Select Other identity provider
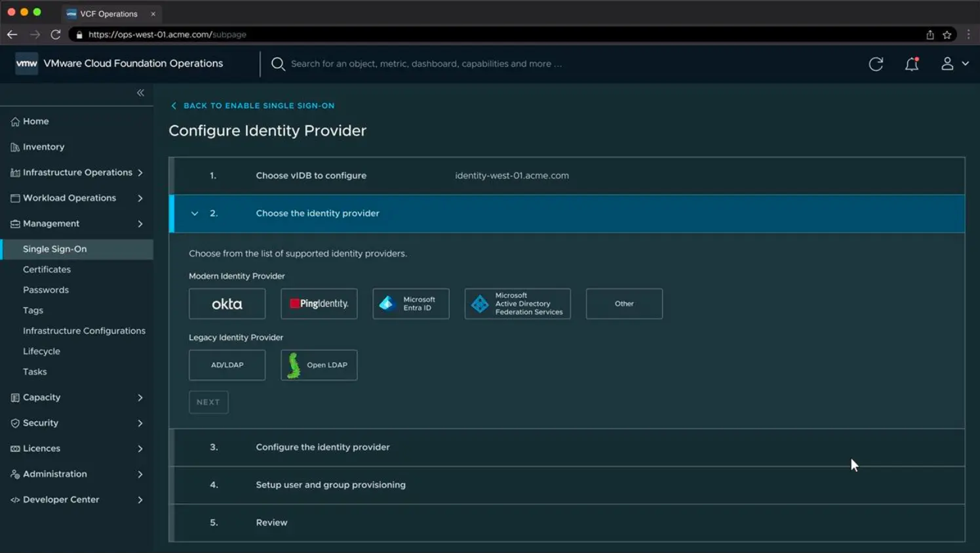Image resolution: width=980 pixels, height=553 pixels. (x=624, y=304)
